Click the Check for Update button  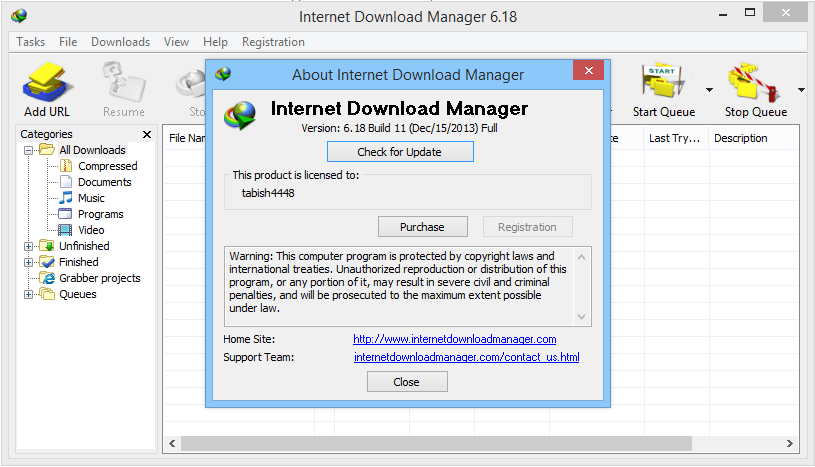(400, 151)
